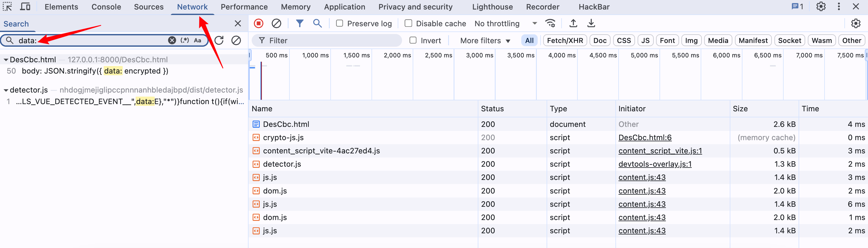868x248 pixels.
Task: Clear the network log
Action: pos(276,23)
